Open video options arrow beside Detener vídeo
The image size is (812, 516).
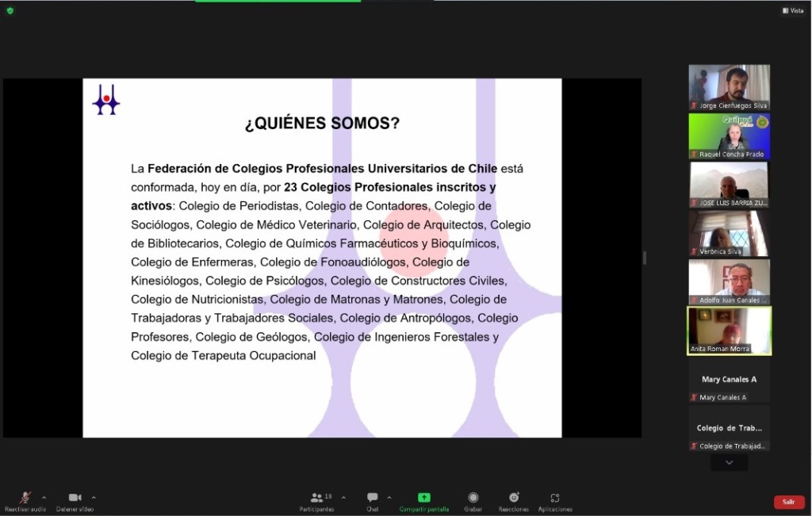(94, 498)
